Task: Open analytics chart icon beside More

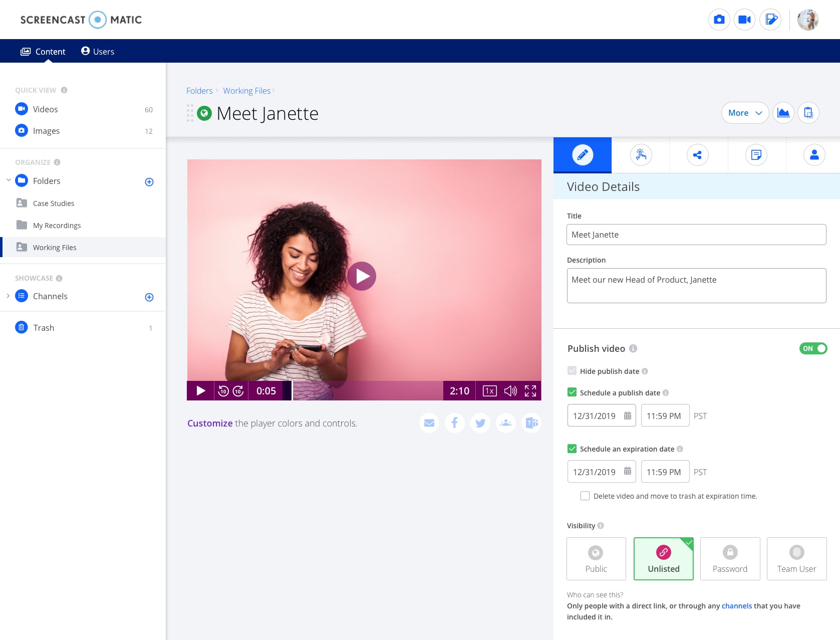Action: point(783,113)
